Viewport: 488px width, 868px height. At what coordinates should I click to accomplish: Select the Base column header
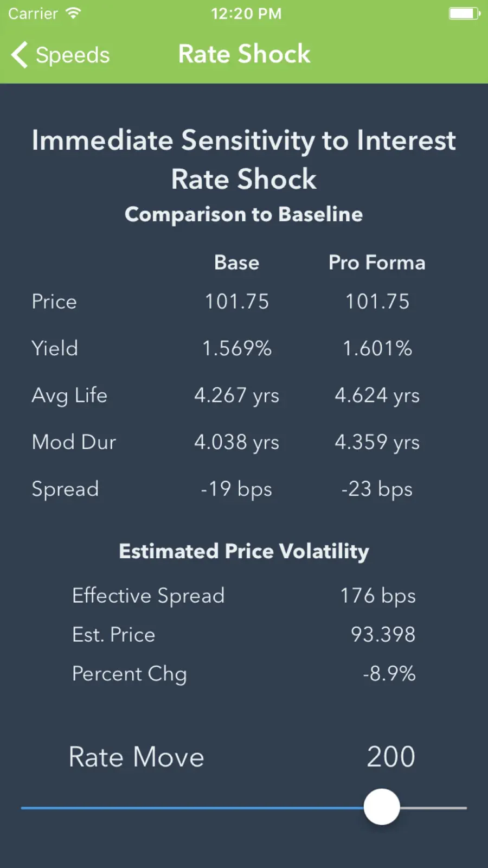click(x=237, y=263)
